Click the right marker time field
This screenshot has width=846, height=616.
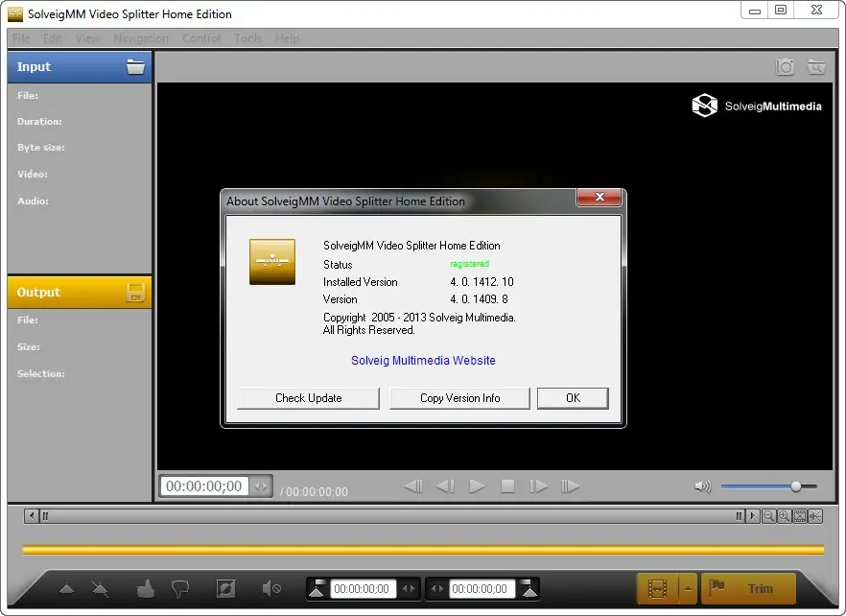pos(480,588)
